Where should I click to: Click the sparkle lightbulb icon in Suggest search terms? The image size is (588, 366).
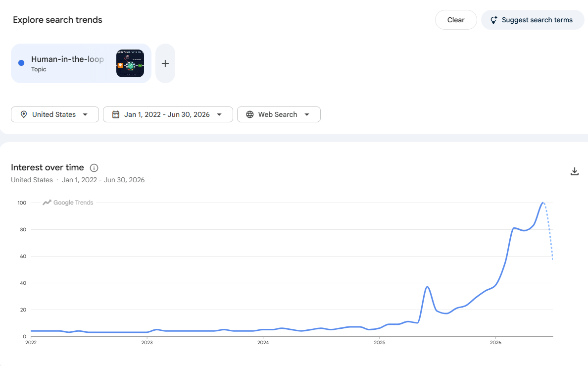point(494,20)
